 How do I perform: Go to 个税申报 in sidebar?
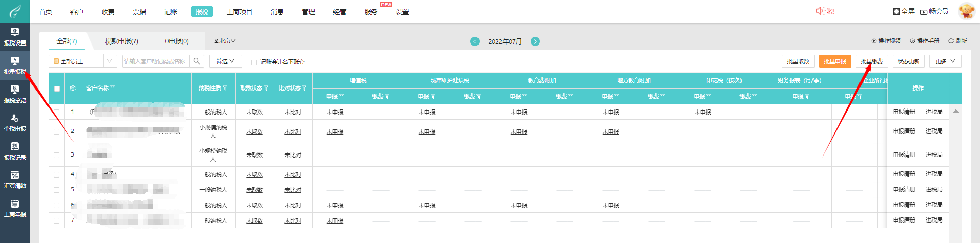pos(15,122)
